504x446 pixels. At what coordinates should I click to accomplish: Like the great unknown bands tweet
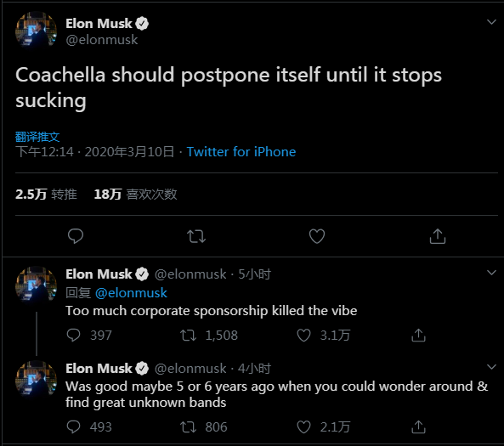click(303, 426)
